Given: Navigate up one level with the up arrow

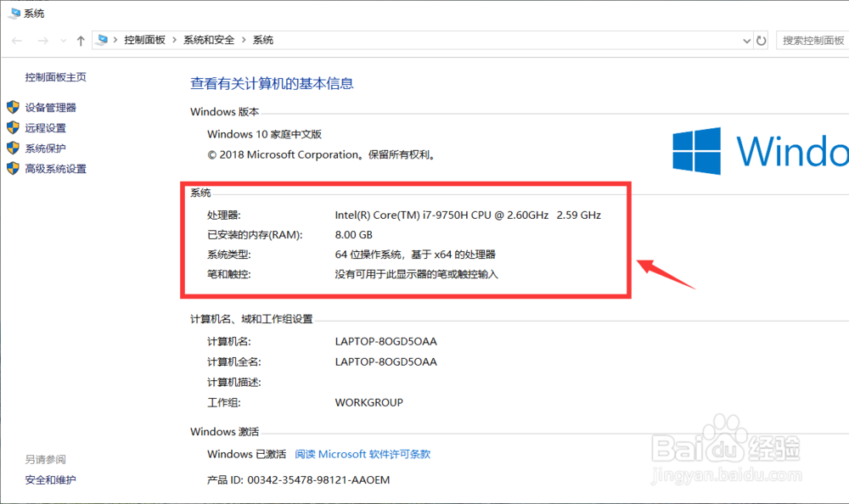Looking at the screenshot, I should click(x=81, y=39).
